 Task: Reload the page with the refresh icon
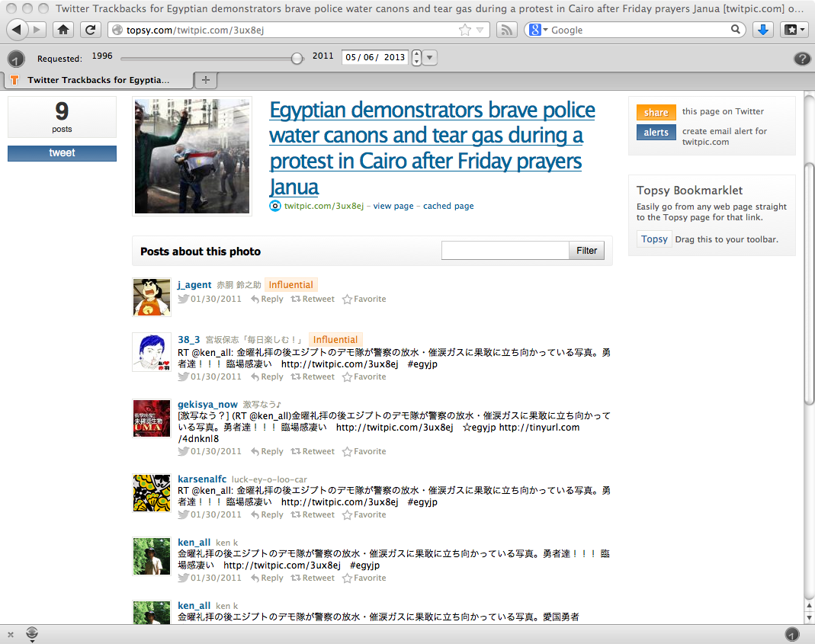coord(91,30)
